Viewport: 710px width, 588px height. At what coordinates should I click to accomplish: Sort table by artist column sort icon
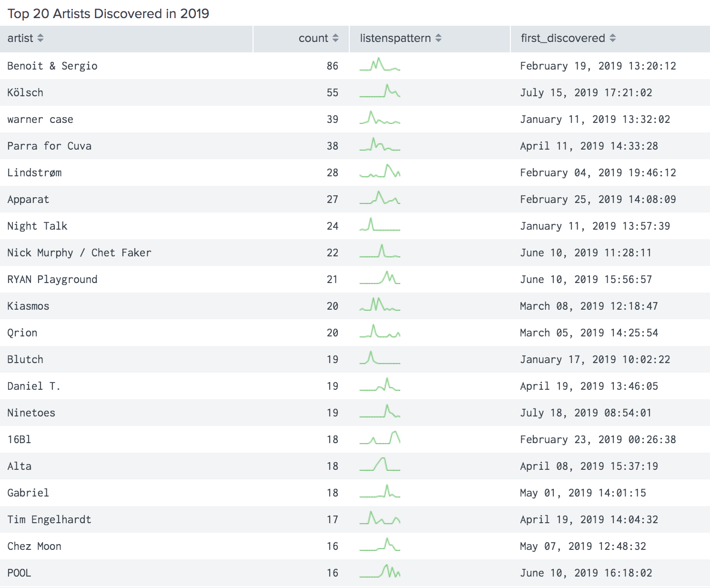(x=41, y=38)
